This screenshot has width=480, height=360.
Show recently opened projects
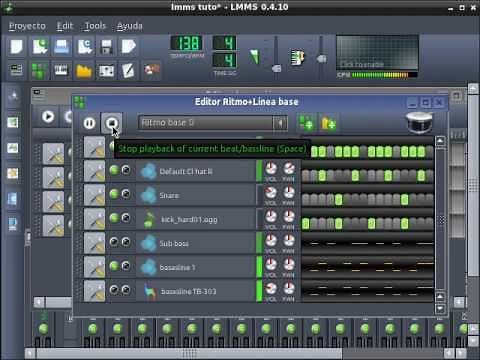(84, 46)
